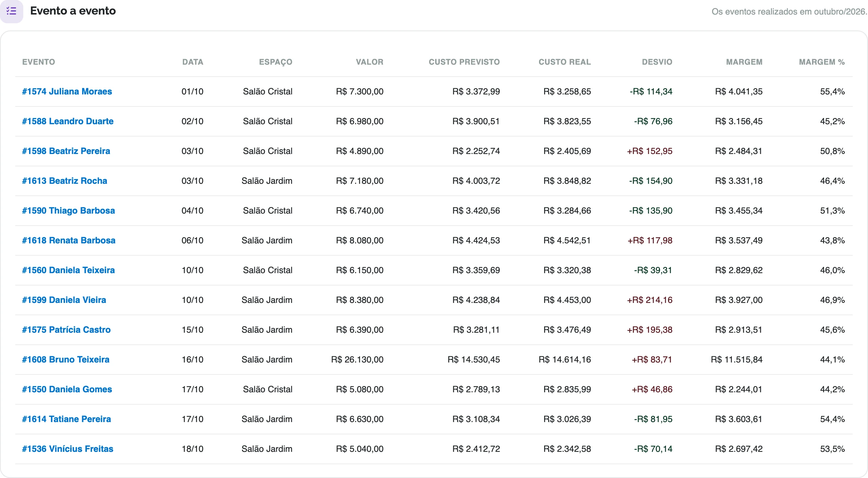The image size is (868, 478).
Task: Click the VALOR column header
Action: click(369, 62)
